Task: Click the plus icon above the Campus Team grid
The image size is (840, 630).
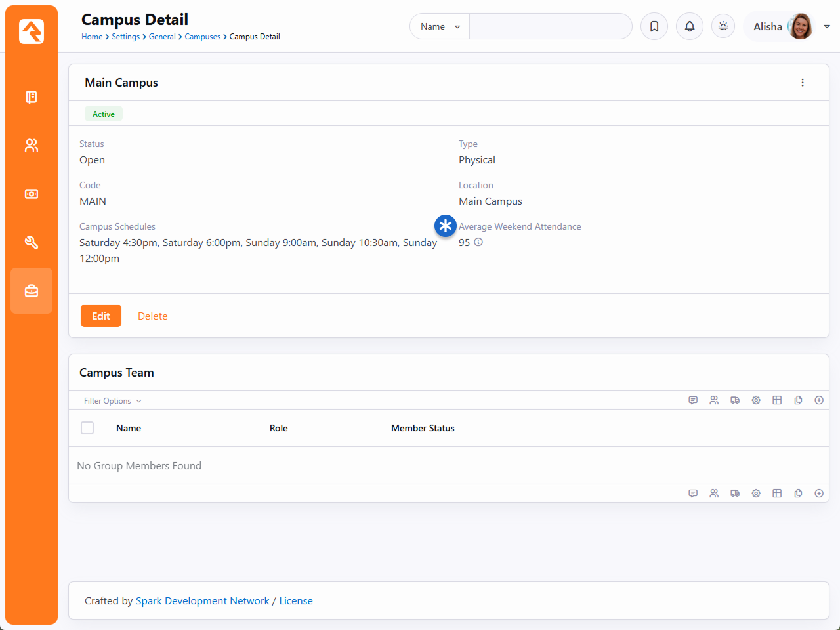Action: 819,400
